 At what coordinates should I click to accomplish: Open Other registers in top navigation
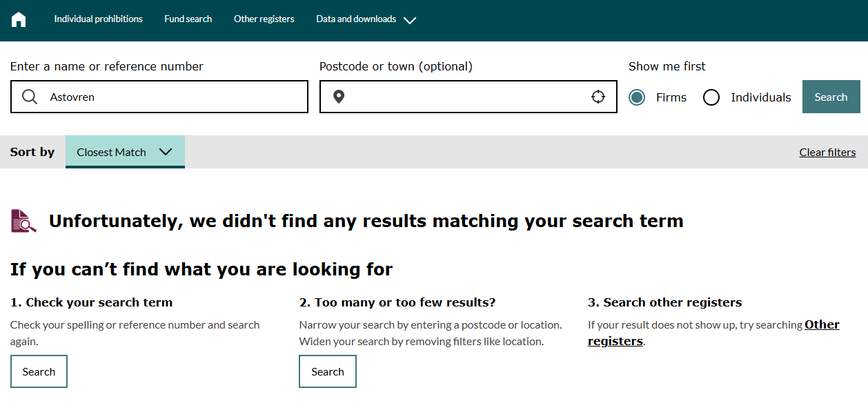[264, 19]
